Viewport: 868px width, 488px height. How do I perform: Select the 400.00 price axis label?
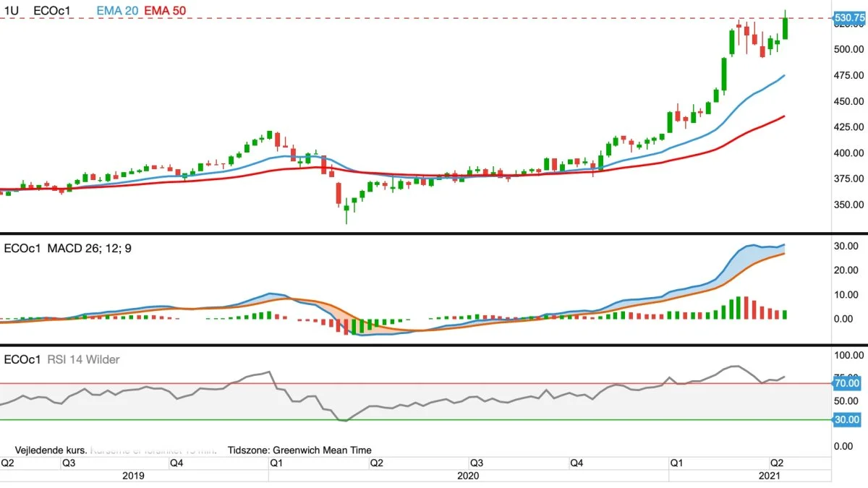[848, 153]
